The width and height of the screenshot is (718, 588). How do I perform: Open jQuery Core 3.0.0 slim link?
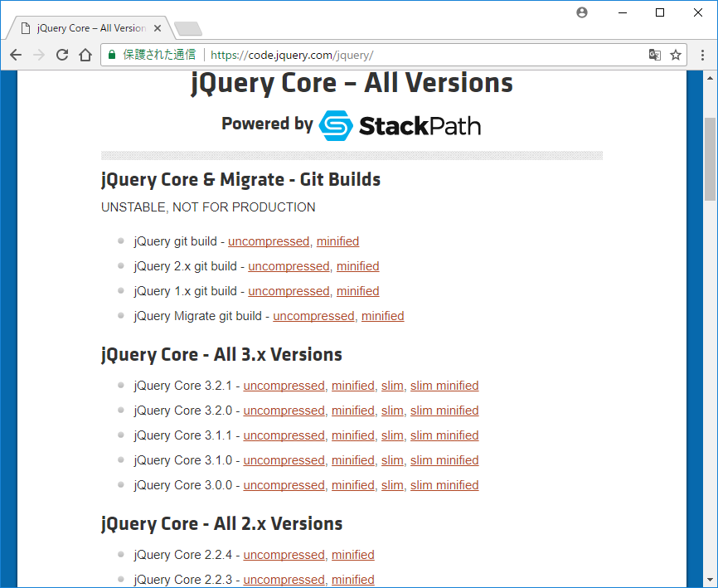tap(392, 485)
